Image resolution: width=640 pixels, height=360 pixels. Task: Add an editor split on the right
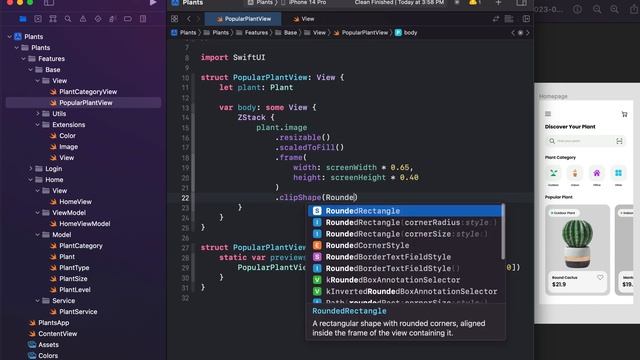coord(526,19)
